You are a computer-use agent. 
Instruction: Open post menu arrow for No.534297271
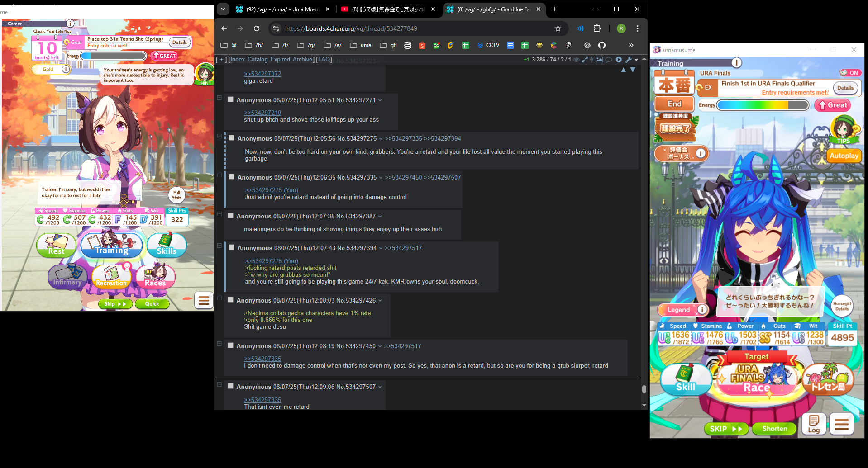click(380, 100)
